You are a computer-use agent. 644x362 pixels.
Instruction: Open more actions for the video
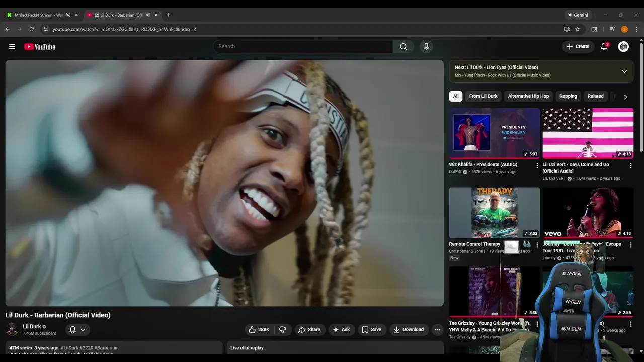[x=438, y=330]
